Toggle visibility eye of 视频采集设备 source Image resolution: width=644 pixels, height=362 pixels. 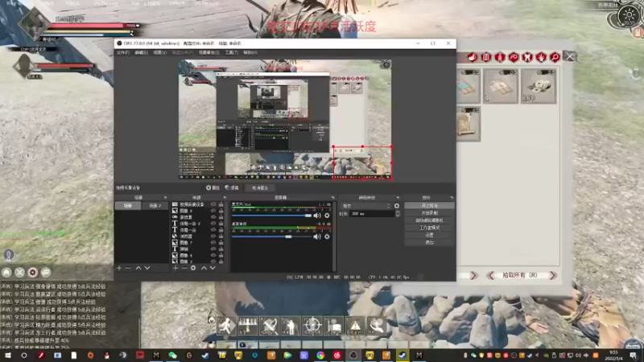(213, 204)
